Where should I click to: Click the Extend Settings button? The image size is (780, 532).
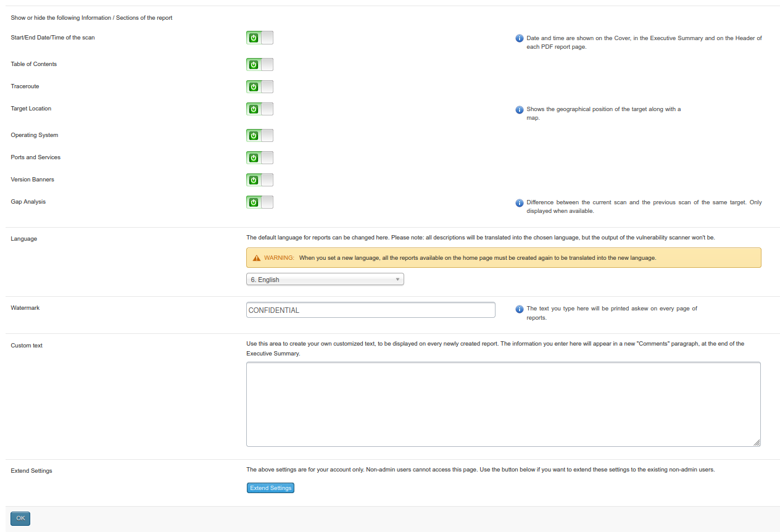[270, 488]
